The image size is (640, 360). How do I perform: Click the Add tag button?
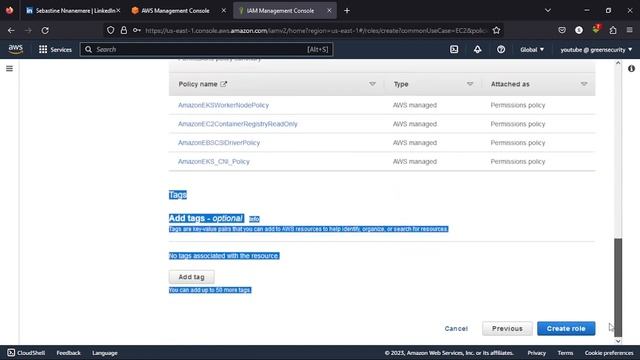click(x=191, y=277)
